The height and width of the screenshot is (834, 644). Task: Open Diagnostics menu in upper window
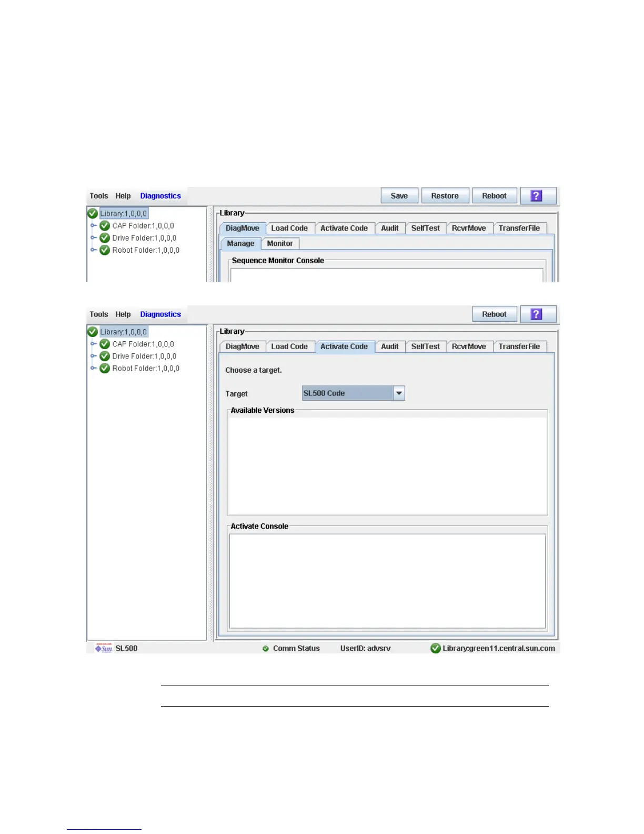[x=160, y=196]
